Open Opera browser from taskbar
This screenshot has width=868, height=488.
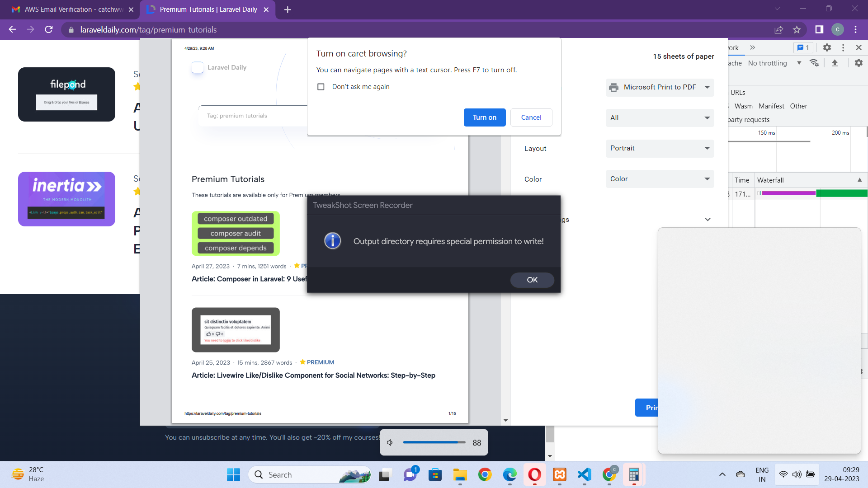[x=534, y=474]
